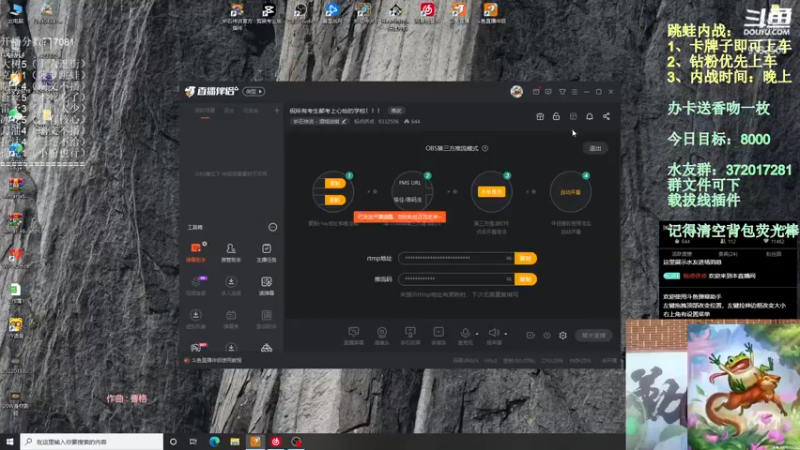
Task: Click the rtmp地址 input field
Action: pos(456,258)
